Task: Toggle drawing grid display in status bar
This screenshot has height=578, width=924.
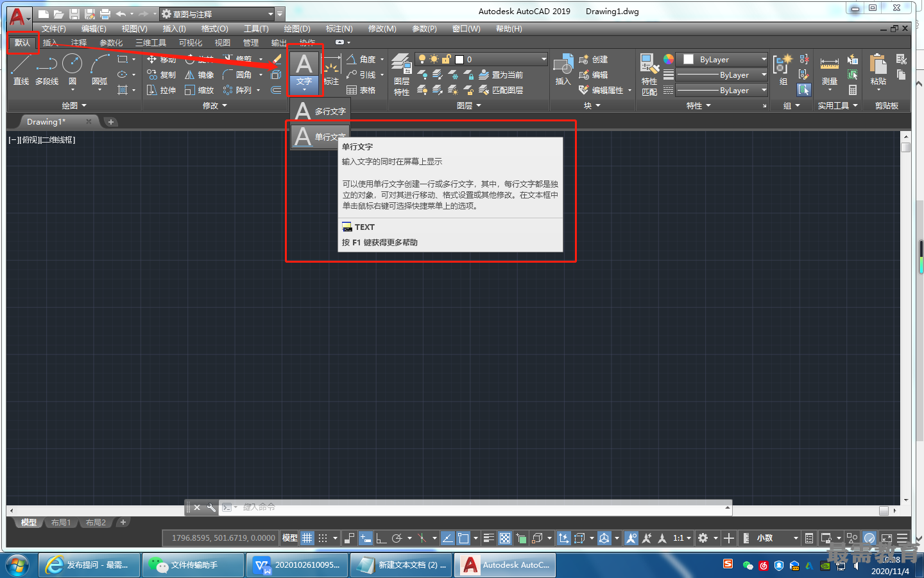Action: coord(307,538)
